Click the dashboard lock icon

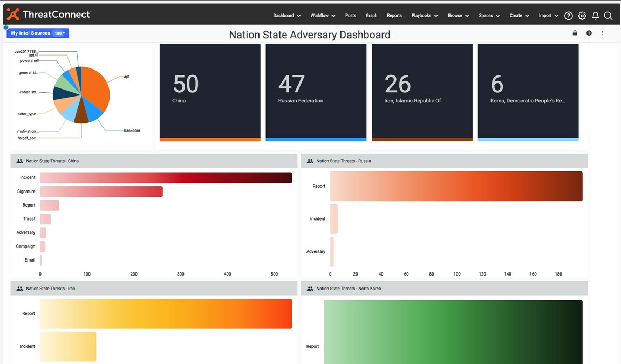[x=575, y=33]
